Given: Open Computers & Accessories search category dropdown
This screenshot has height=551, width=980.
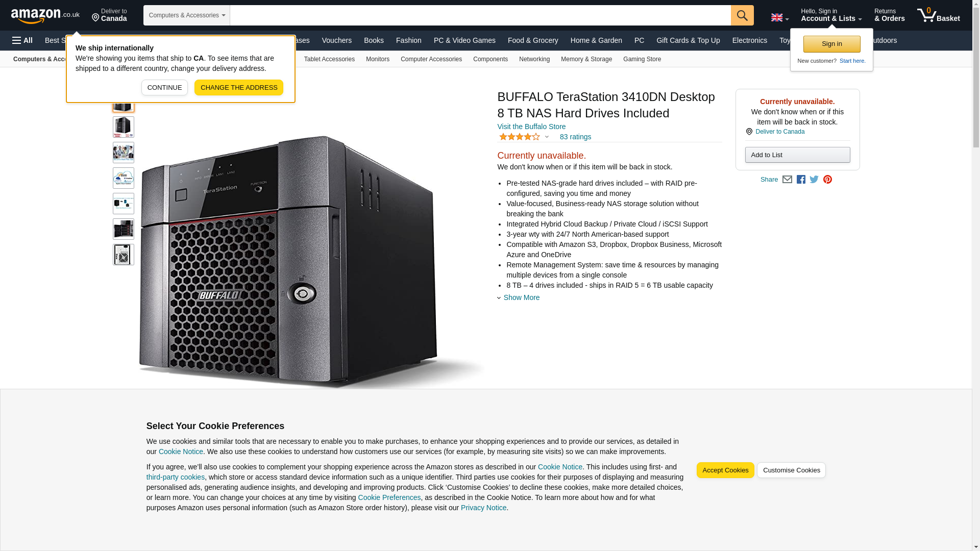Looking at the screenshot, I should coord(187,15).
